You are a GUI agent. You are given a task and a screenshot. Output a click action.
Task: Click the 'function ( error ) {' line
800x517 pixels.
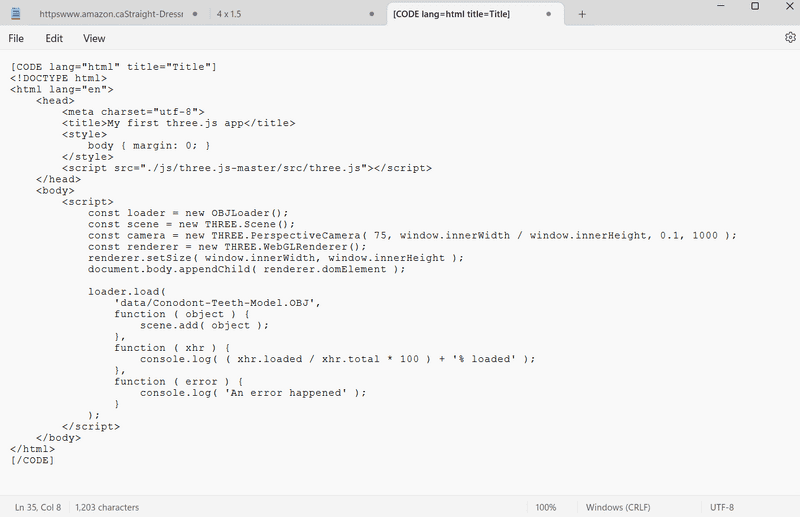179,381
